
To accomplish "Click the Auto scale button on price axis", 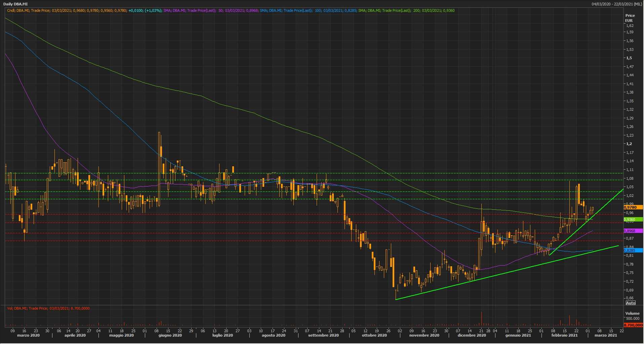I will pyautogui.click(x=631, y=303).
